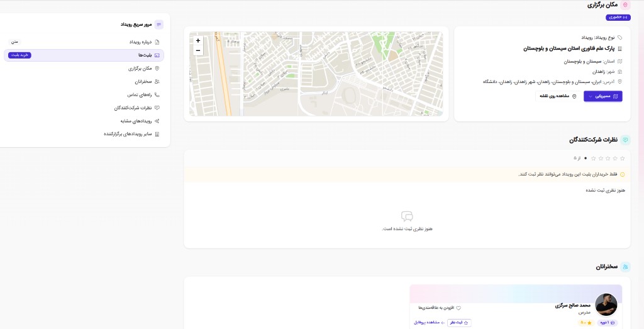Click the pin icon beside sidebar مکان برگزاری
Image resolution: width=644 pixels, height=329 pixels.
[x=157, y=69]
